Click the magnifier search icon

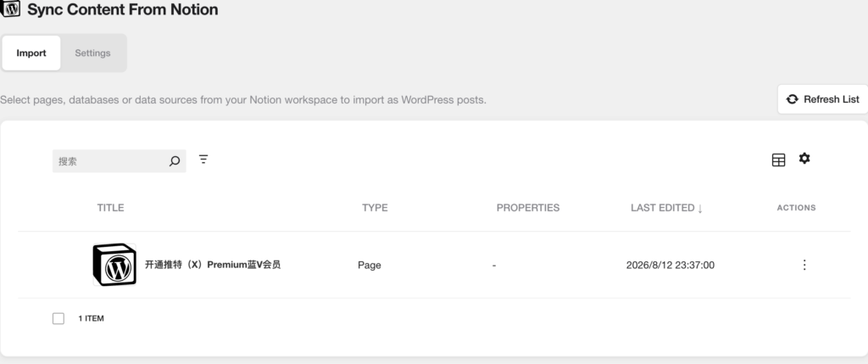(x=175, y=161)
